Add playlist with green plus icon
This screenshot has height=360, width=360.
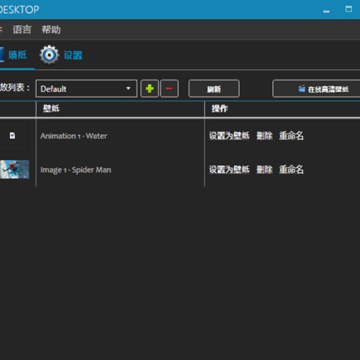click(x=150, y=89)
